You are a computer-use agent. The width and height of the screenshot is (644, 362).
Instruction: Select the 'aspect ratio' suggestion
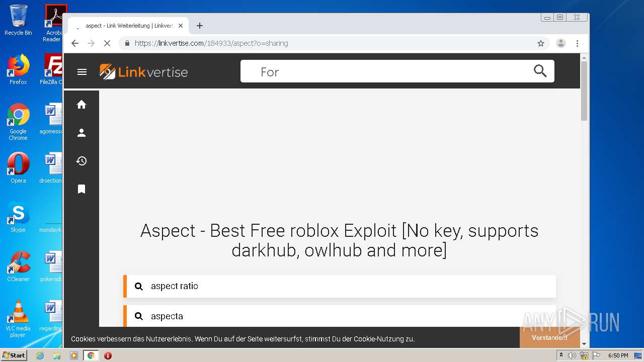pyautogui.click(x=340, y=286)
